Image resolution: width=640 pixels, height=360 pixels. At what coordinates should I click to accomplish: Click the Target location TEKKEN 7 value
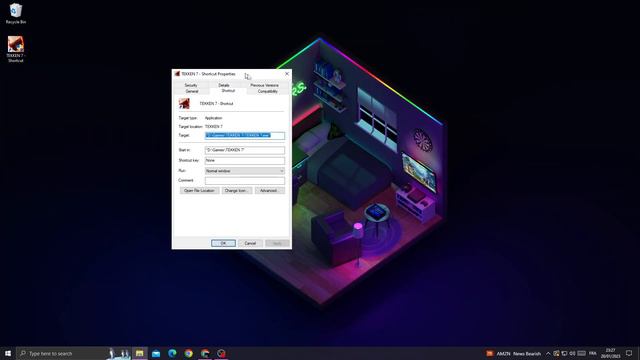[x=213, y=127]
